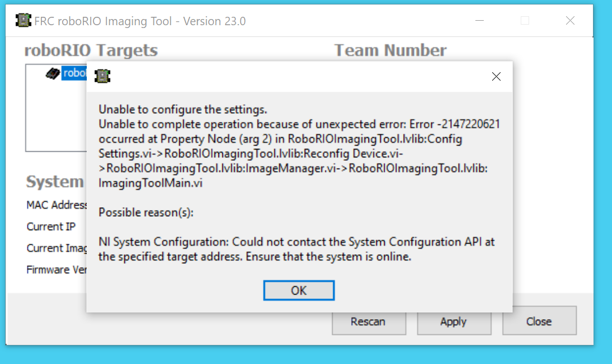612x364 pixels.
Task: Click the Close button
Action: [x=539, y=320]
